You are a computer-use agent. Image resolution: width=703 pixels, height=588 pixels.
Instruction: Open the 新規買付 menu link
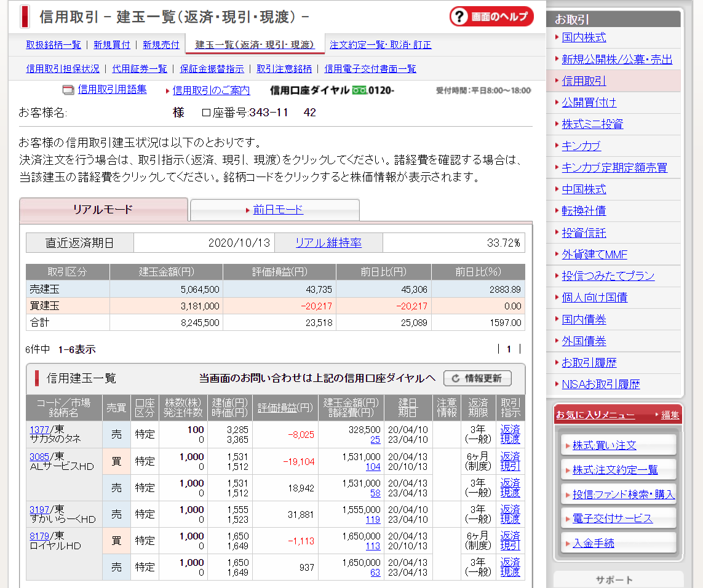click(x=111, y=45)
